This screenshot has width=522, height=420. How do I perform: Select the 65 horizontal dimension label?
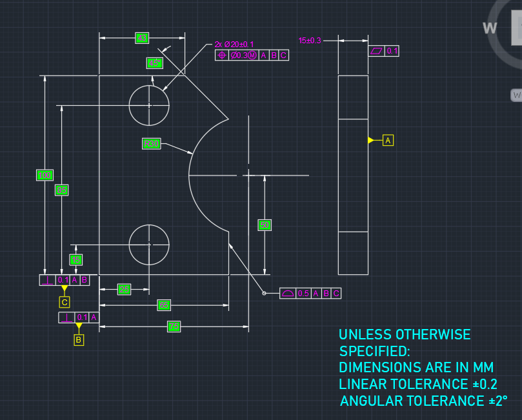coord(164,305)
